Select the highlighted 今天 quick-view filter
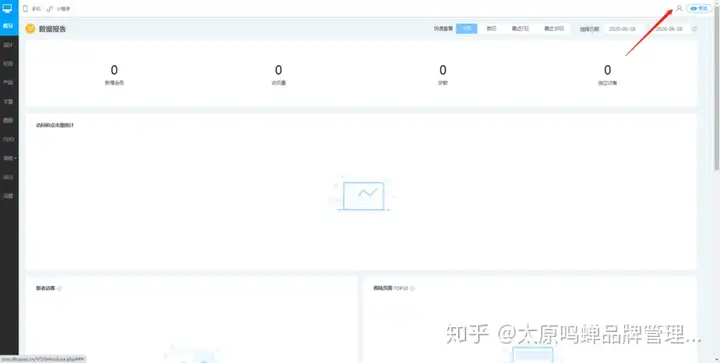Viewport: 720px width, 363px height. tap(467, 28)
